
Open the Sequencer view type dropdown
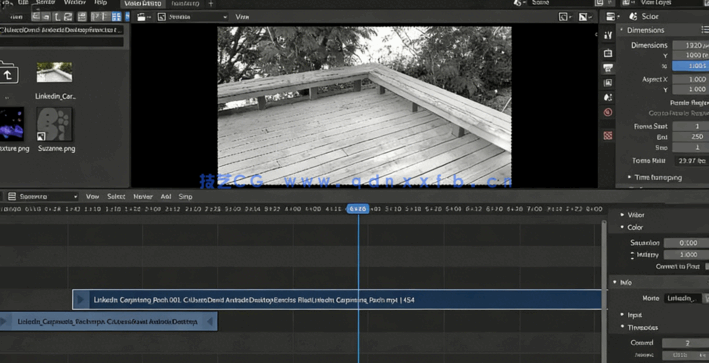click(x=43, y=197)
